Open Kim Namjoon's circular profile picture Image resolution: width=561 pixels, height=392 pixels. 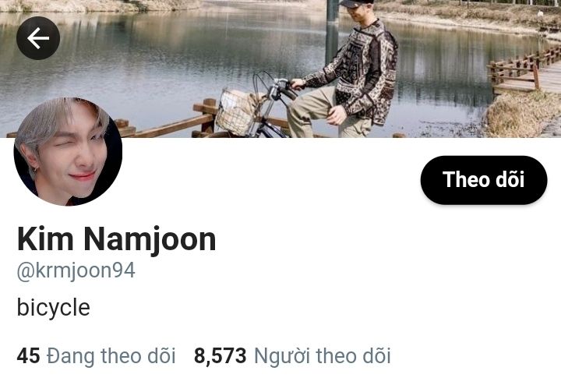(68, 151)
